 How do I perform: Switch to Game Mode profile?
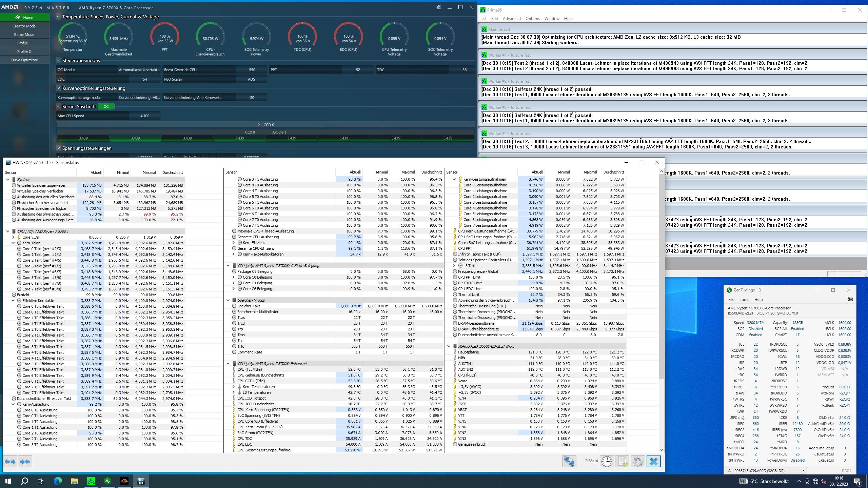pos(24,35)
